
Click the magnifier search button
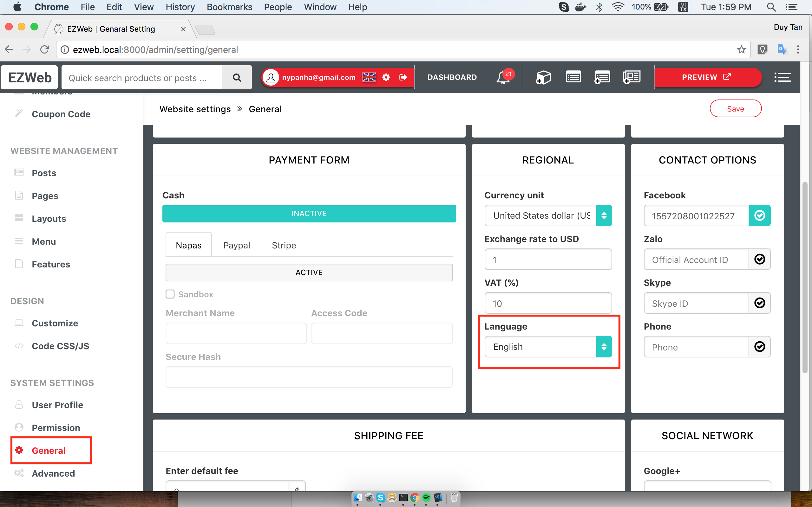237,77
